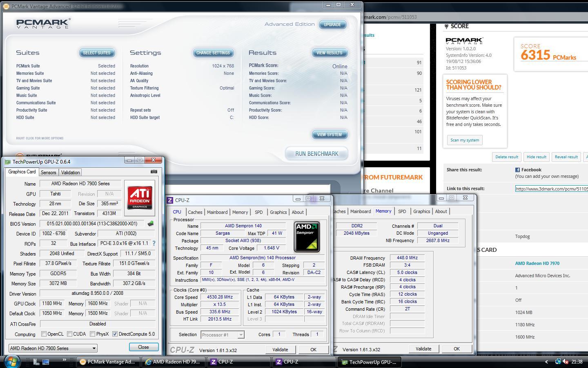Click the CPU-Z title bar Z icon
588x368 pixels.
click(170, 200)
